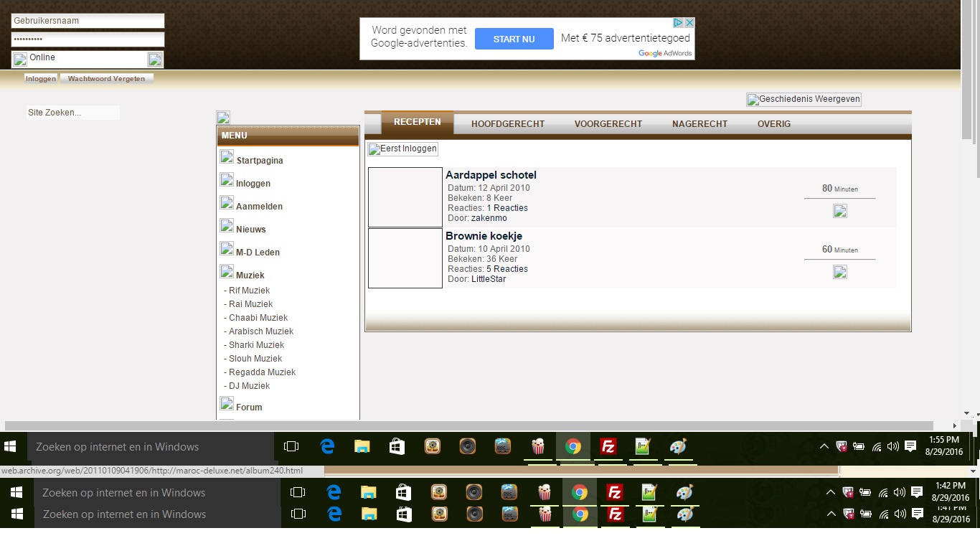
Task: Open FileZilla from the topmost taskbar
Action: coord(608,447)
